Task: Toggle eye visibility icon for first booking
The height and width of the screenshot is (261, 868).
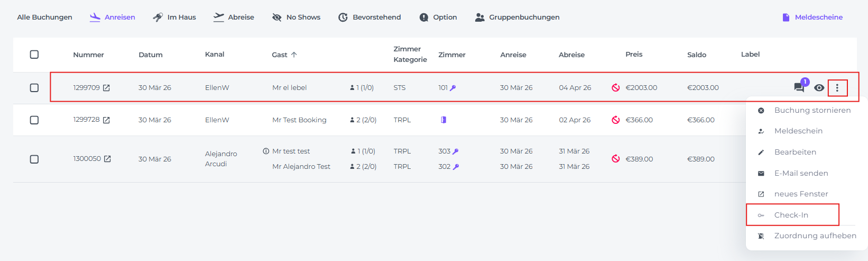Action: pos(819,88)
